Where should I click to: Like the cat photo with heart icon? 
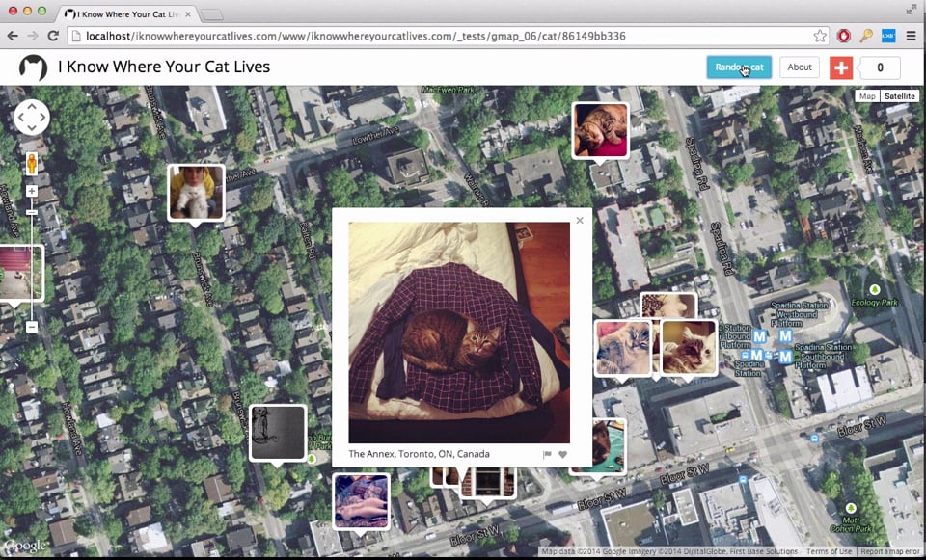tap(562, 454)
